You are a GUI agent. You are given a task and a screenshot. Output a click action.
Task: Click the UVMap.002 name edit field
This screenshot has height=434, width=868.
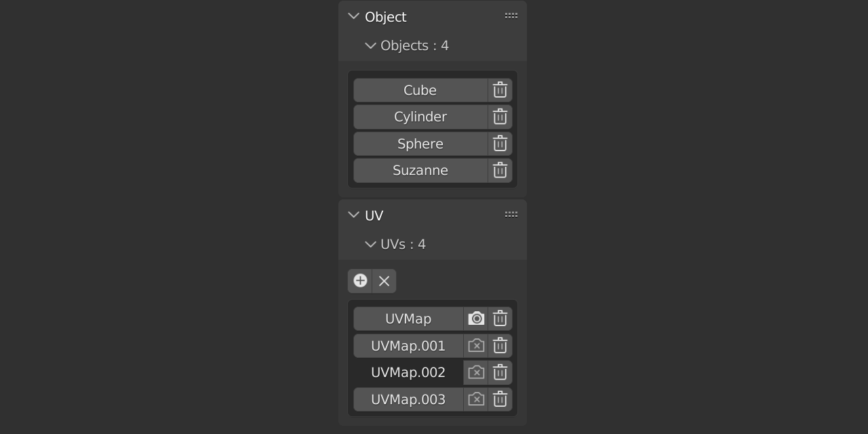(408, 372)
